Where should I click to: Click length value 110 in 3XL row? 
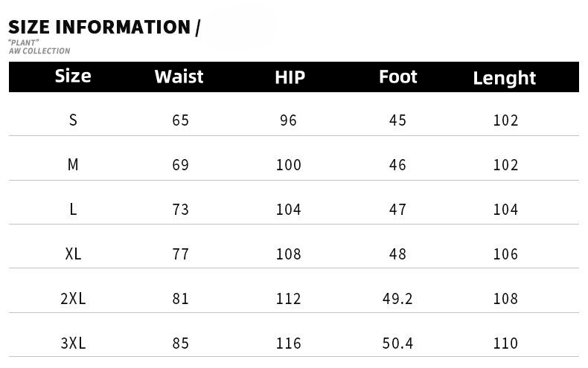coord(505,343)
